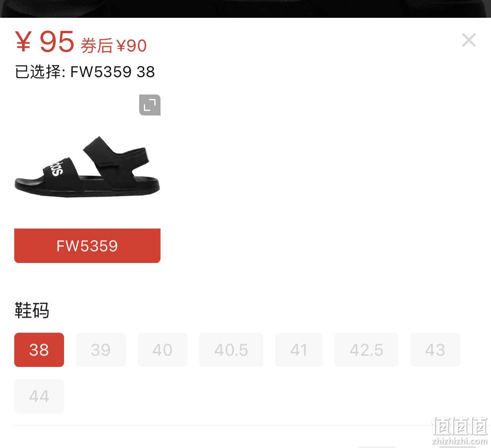
Task: Select the FW5359 style option
Action: (87, 246)
